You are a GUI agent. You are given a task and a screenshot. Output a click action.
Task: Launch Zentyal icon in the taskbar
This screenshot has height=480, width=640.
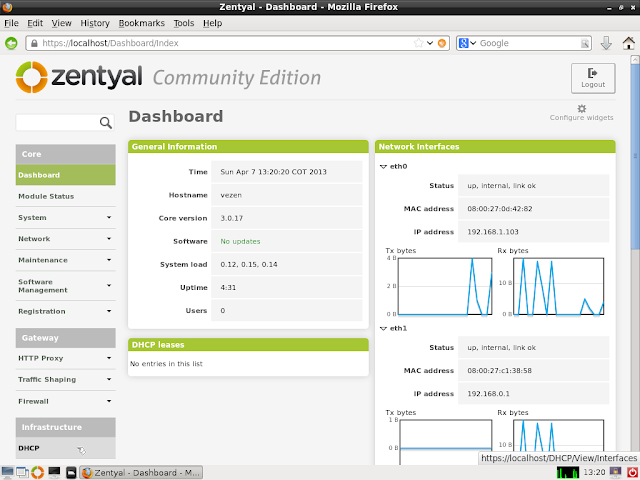pyautogui.click(x=38, y=473)
